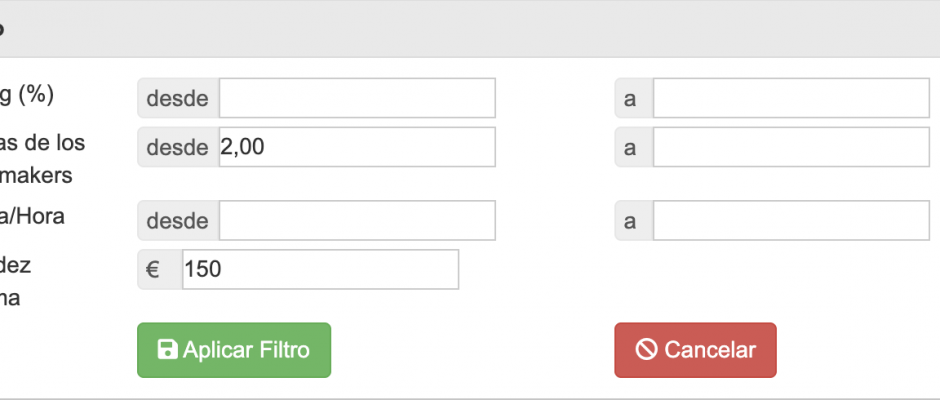Image resolution: width=940 pixels, height=400 pixels.
Task: Click the 'a' label in the percentage row
Action: point(631,98)
